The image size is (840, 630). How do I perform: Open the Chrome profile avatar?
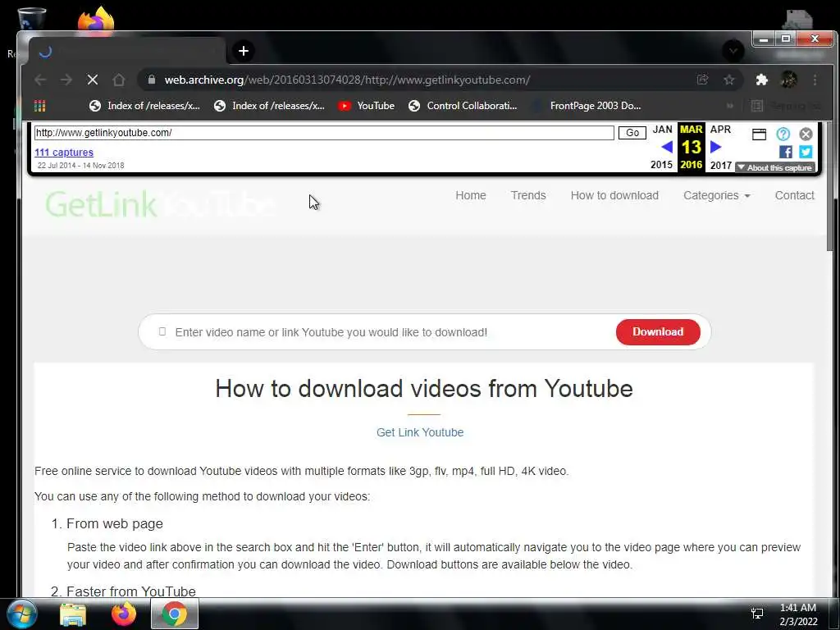pyautogui.click(x=788, y=80)
